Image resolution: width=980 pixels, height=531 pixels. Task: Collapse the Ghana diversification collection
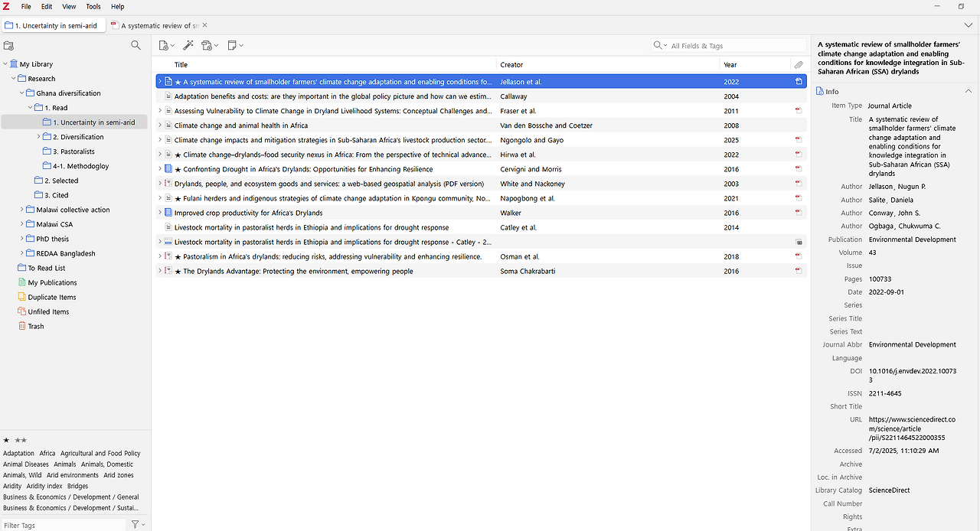click(22, 93)
